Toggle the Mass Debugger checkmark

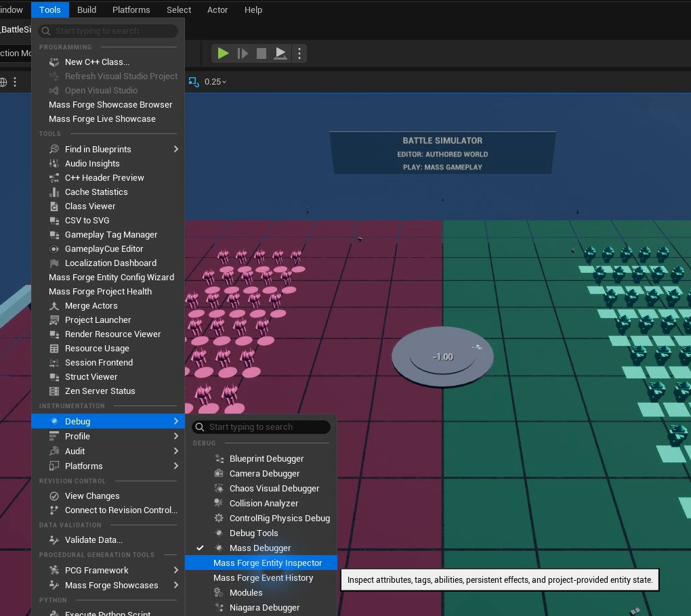point(200,548)
